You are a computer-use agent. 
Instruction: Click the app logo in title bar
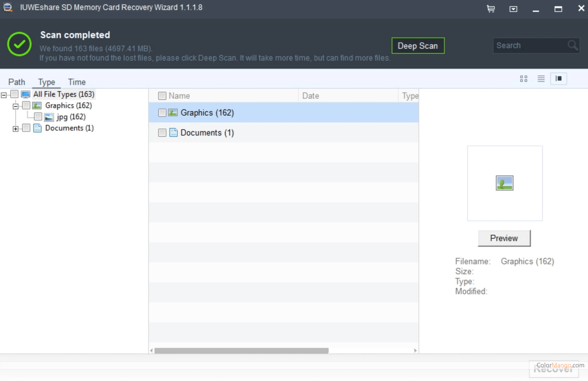(x=8, y=7)
